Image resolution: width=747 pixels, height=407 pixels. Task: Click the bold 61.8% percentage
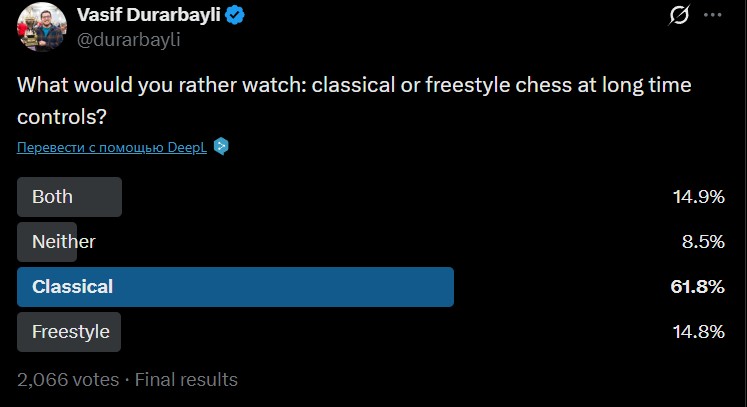[x=697, y=287]
